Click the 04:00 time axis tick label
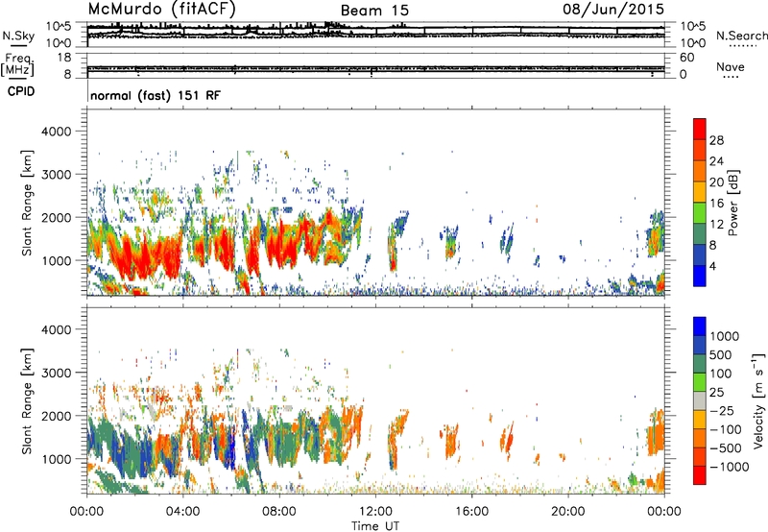 182,512
